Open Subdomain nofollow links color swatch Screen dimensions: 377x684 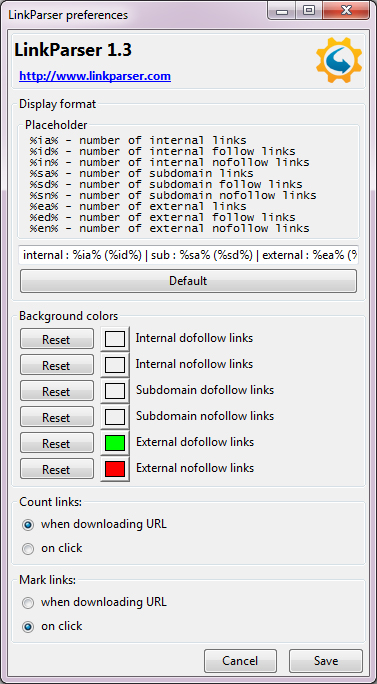click(115, 417)
